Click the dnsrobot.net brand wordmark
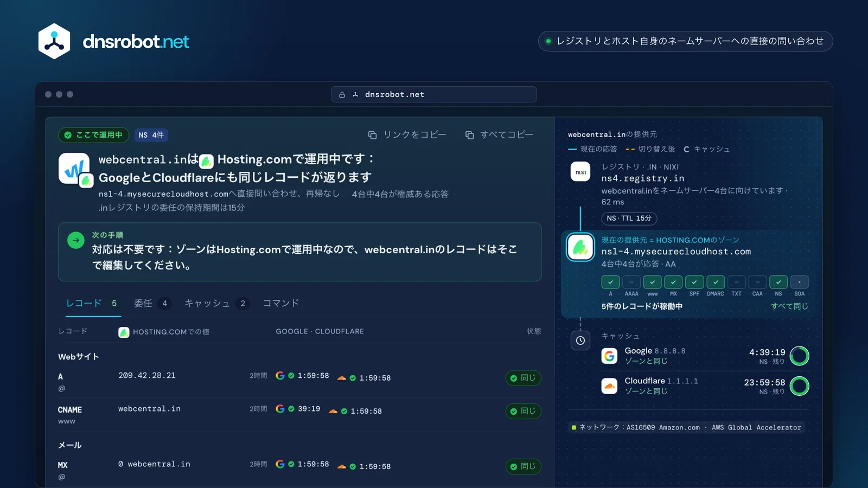 coord(136,42)
